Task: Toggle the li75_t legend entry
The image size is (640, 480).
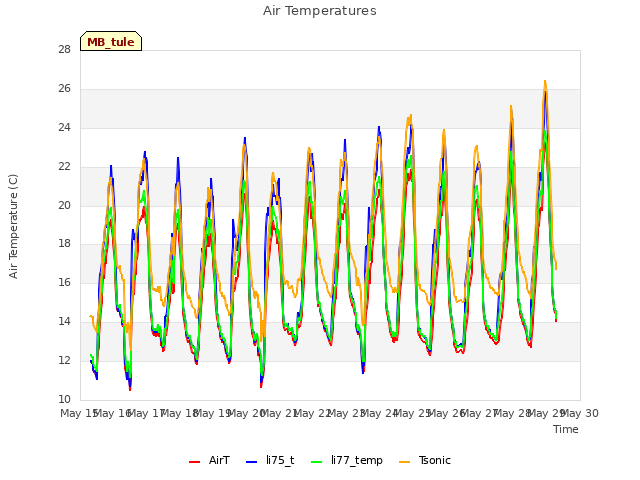Action: pos(270,461)
